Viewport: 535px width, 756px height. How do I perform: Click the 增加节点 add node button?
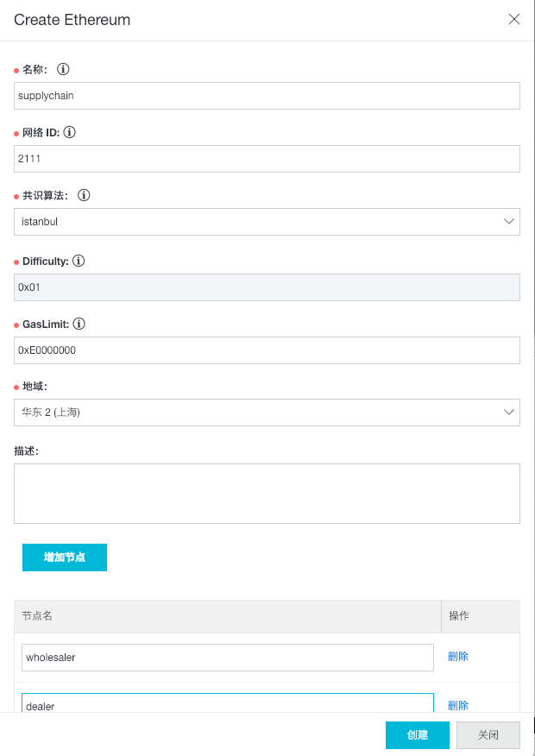pos(64,557)
